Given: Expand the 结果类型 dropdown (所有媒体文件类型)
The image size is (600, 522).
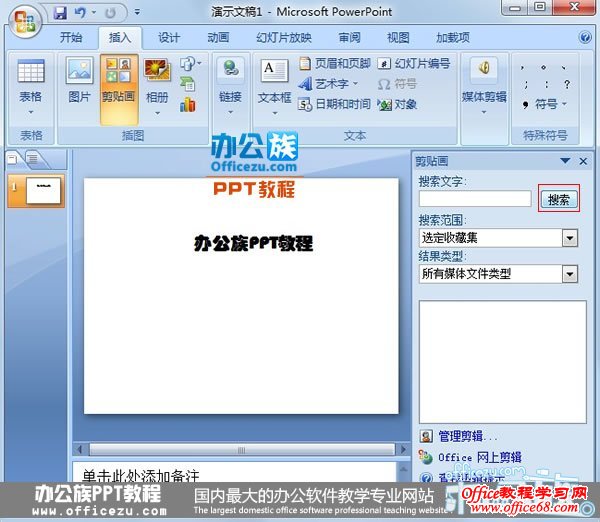Looking at the screenshot, I should (570, 274).
